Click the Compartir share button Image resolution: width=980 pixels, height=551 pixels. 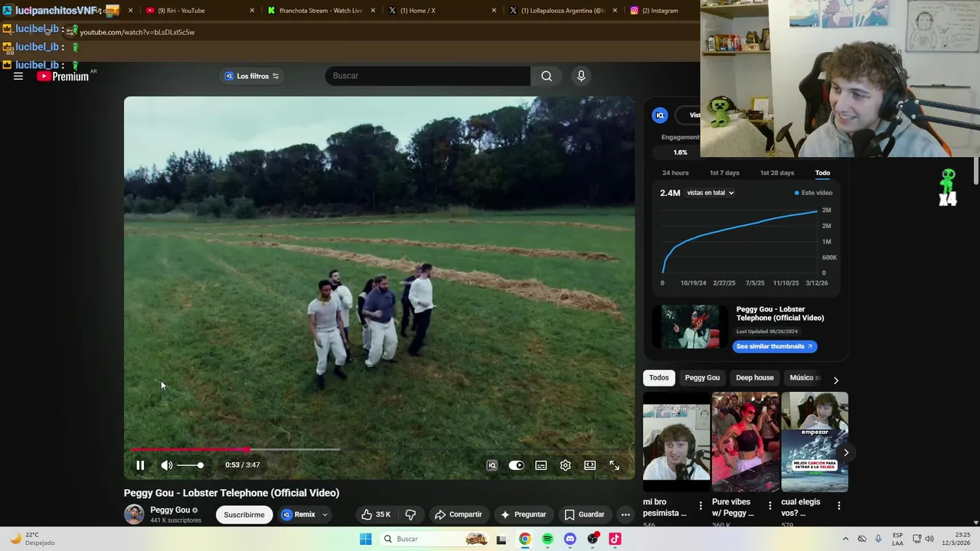tap(458, 514)
